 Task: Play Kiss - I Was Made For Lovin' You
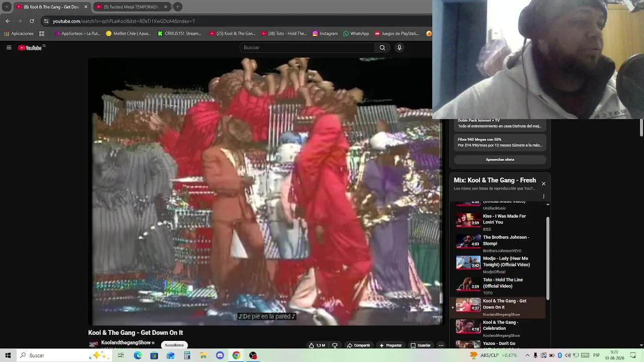coord(498,222)
